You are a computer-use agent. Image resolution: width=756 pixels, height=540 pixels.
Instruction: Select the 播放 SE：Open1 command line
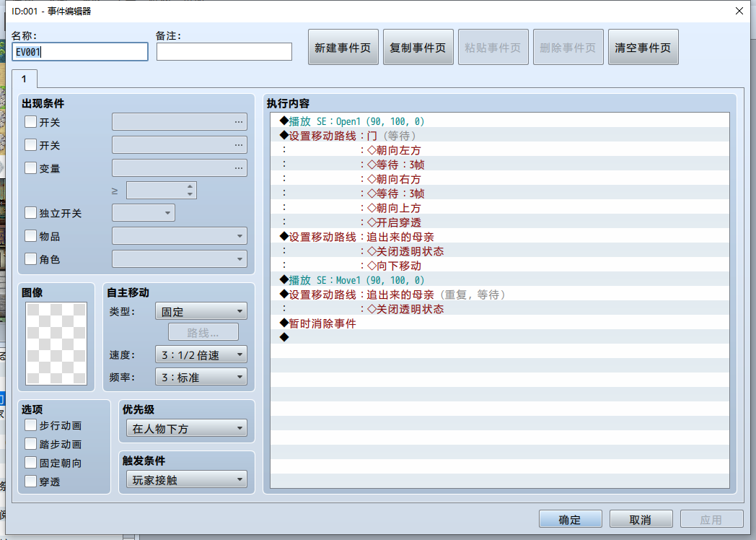[500, 121]
